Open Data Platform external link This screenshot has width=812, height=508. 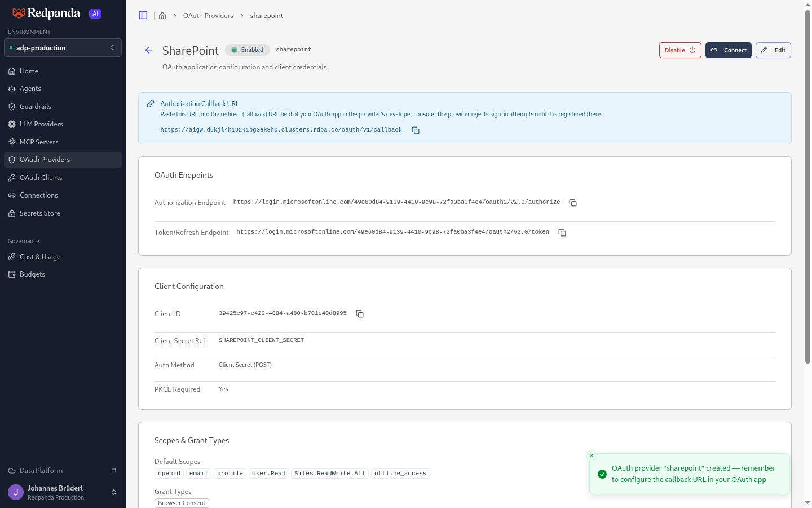63,471
